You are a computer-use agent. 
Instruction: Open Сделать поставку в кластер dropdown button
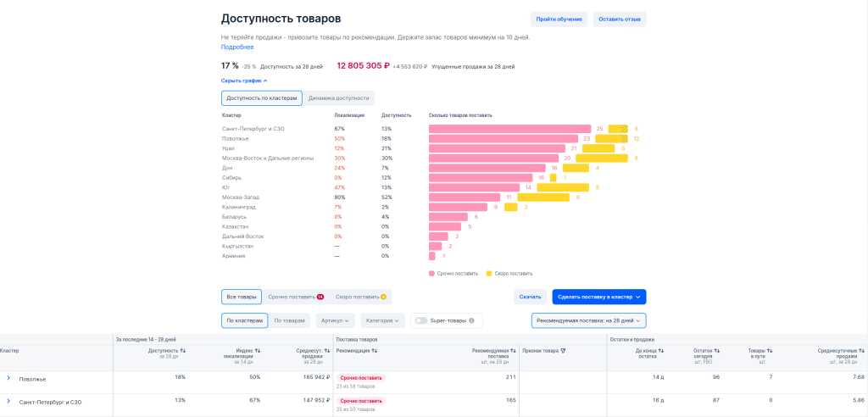(x=599, y=297)
